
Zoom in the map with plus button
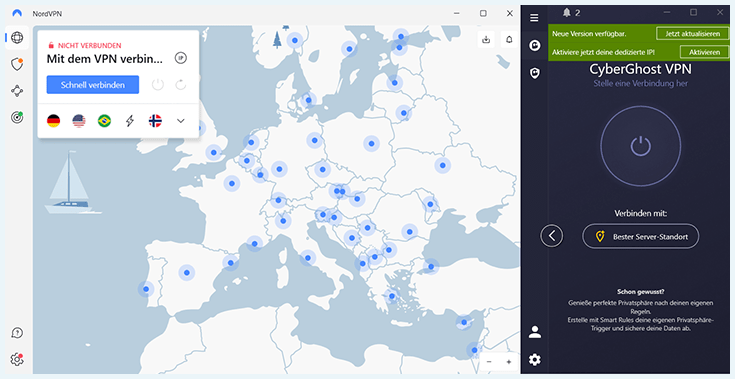coord(509,362)
